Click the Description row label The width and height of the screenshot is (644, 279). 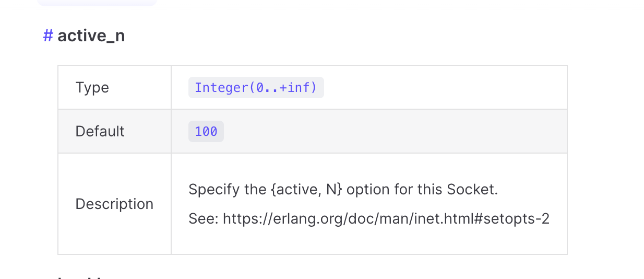[114, 204]
